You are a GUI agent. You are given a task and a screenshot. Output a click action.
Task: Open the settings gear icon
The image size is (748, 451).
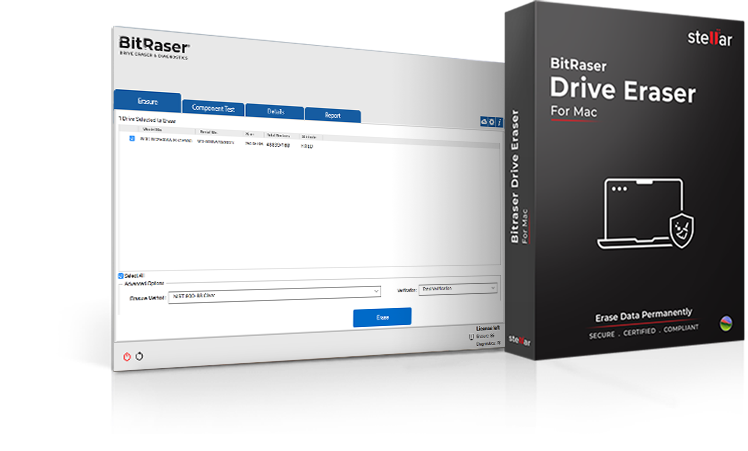(491, 122)
